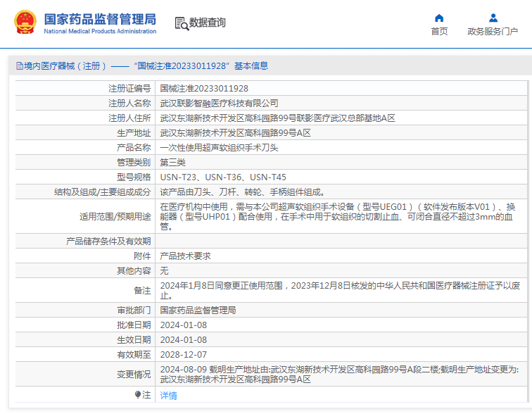Click 数据查询 heading text
The image size is (532, 414).
(x=208, y=23)
